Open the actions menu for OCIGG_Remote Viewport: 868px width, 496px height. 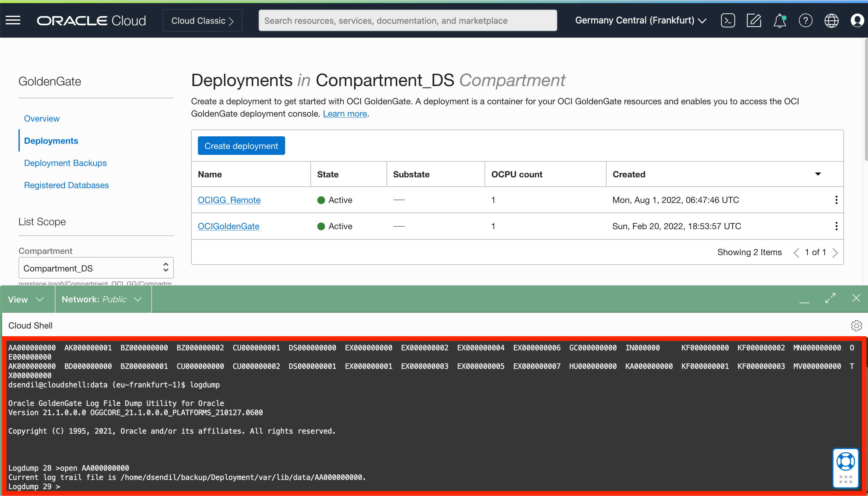(836, 200)
